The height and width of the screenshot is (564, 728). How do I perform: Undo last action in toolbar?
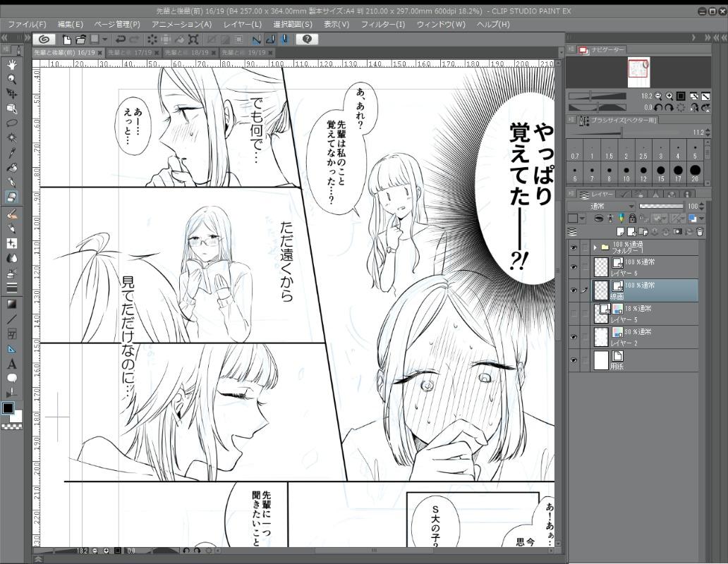(x=121, y=39)
